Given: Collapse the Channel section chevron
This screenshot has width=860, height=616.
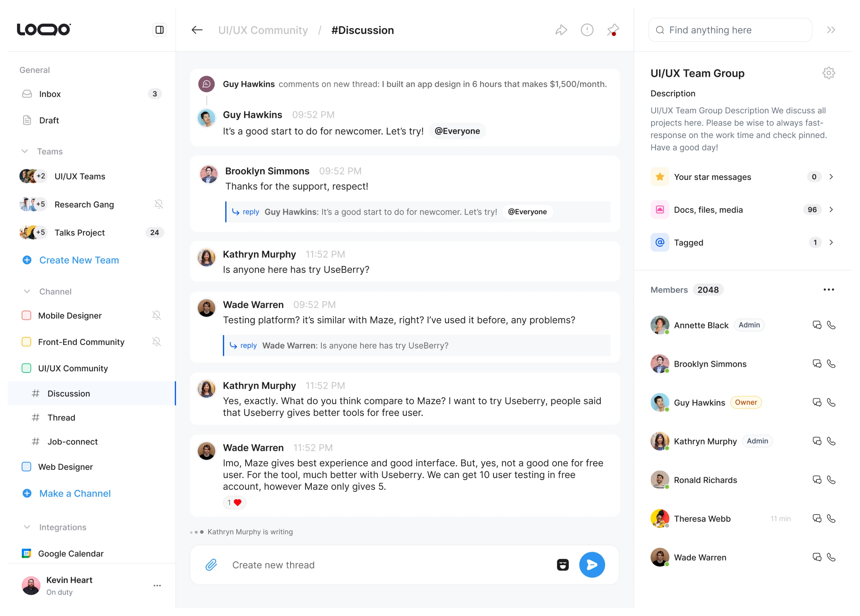Looking at the screenshot, I should pyautogui.click(x=27, y=291).
